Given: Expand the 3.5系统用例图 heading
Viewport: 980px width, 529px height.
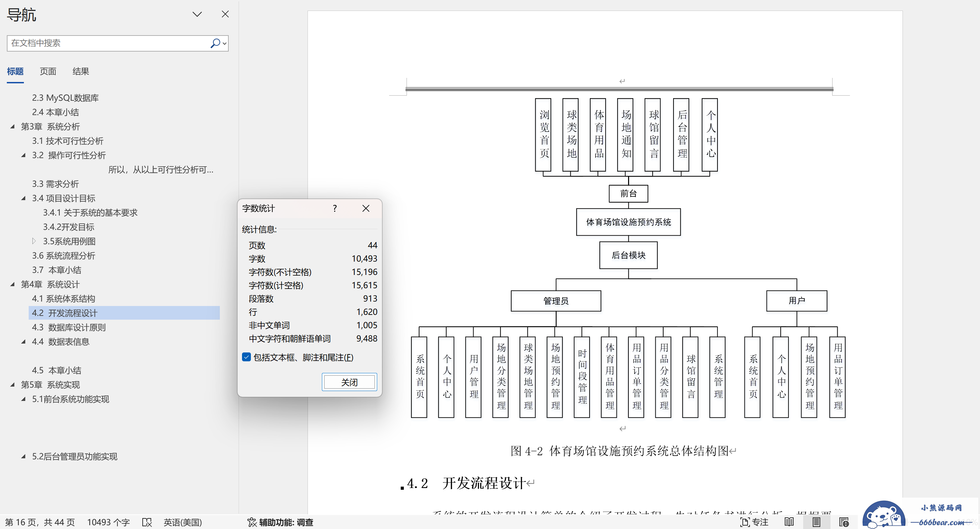Looking at the screenshot, I should (34, 241).
